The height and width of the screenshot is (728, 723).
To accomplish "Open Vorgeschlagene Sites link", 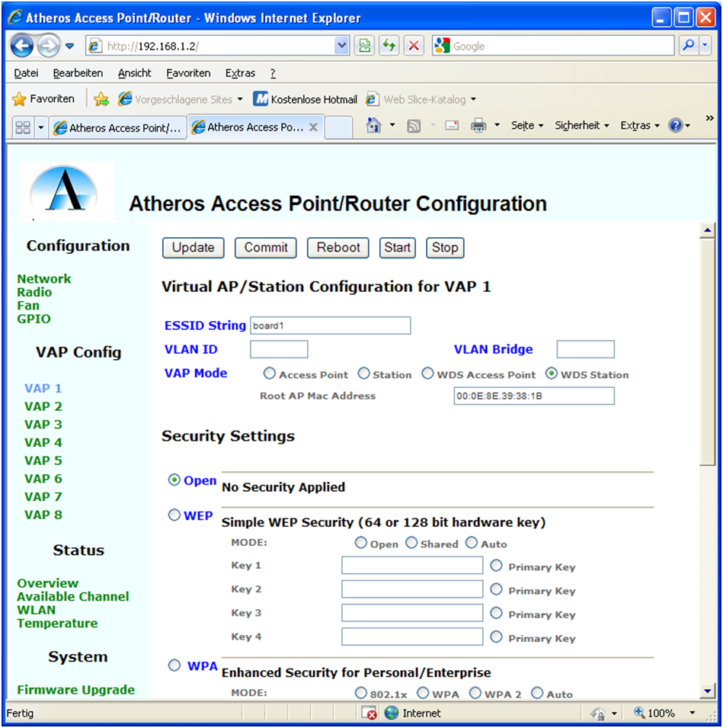I will [x=180, y=99].
